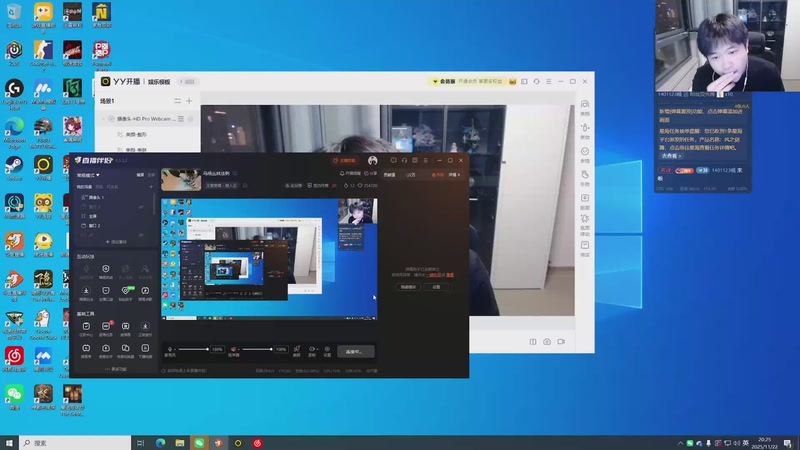Viewport: 800px width, 450px height.
Task: Open the Windows Start menu
Action: (9, 443)
